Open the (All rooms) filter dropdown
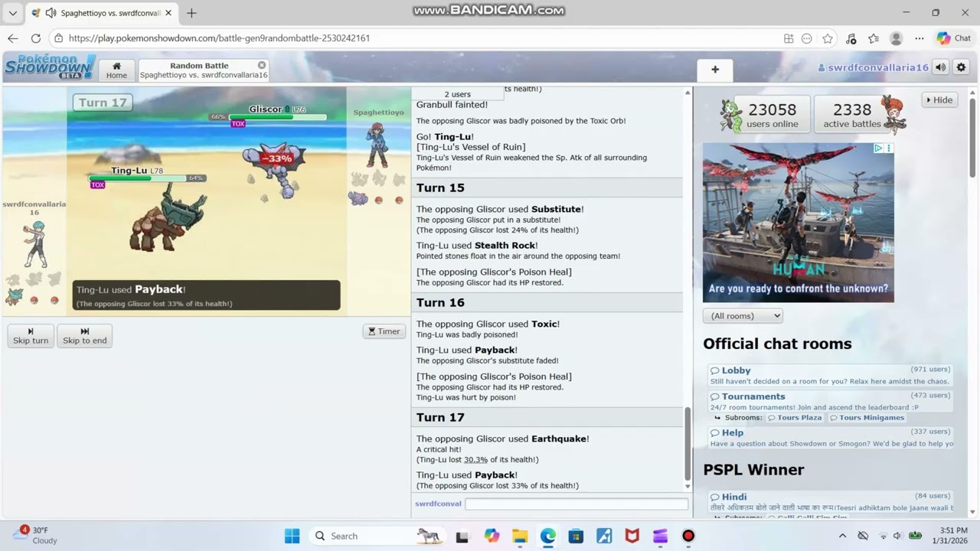Screen dimensions: 980x551 tap(743, 315)
